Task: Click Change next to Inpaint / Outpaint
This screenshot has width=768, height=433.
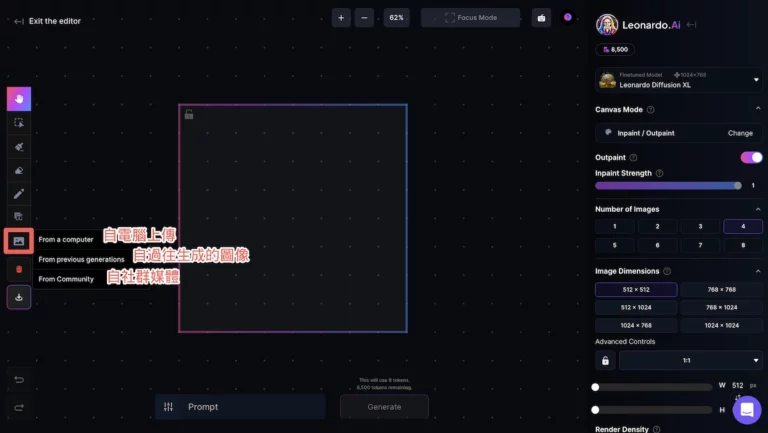Action: click(x=739, y=133)
